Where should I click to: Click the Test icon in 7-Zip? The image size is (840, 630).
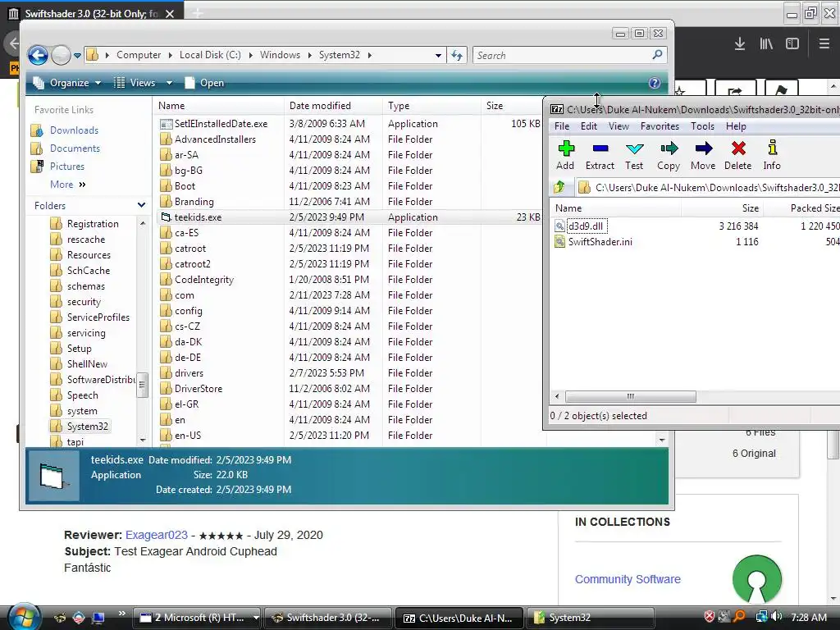[634, 149]
